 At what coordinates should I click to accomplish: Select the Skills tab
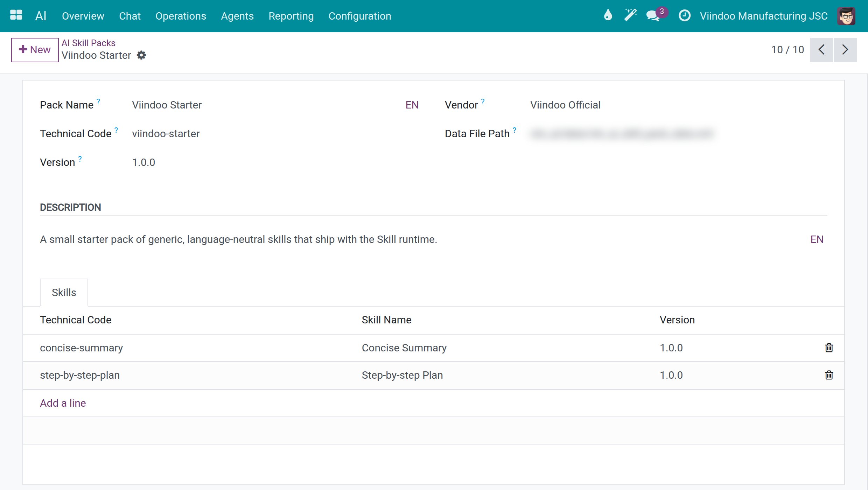pos(64,292)
